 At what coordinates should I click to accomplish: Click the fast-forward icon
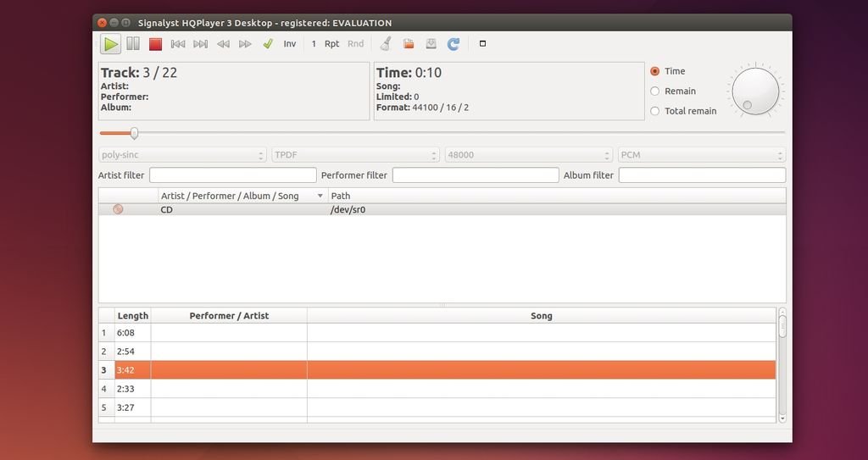[x=245, y=44]
